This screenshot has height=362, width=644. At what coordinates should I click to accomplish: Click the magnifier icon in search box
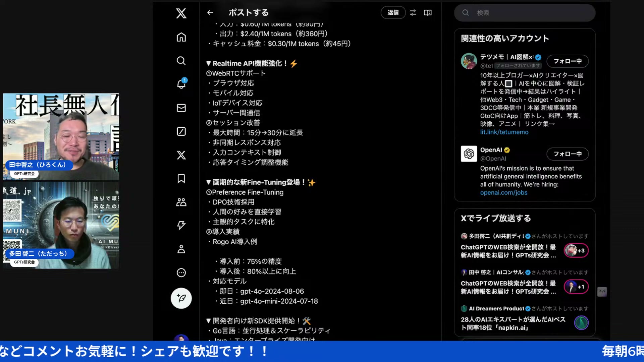(466, 13)
